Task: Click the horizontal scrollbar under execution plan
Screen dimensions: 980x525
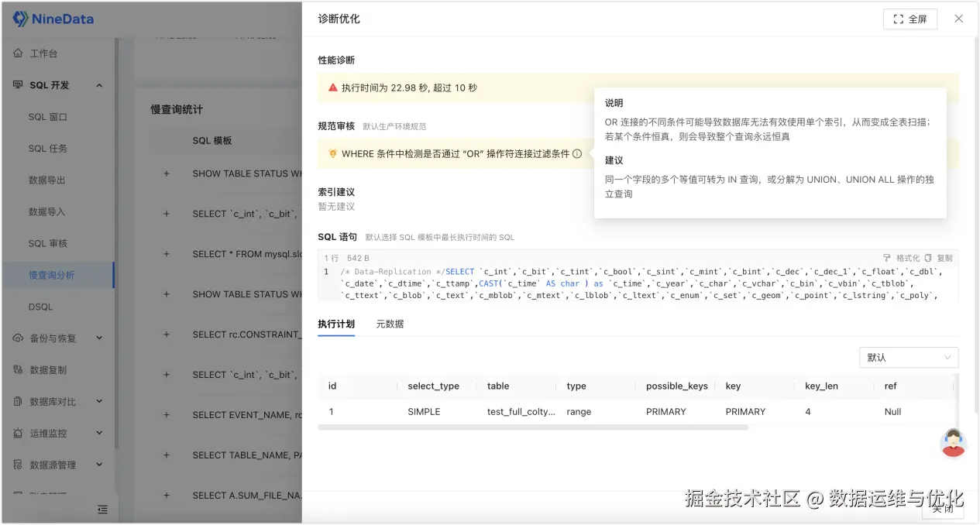Action: 533,427
